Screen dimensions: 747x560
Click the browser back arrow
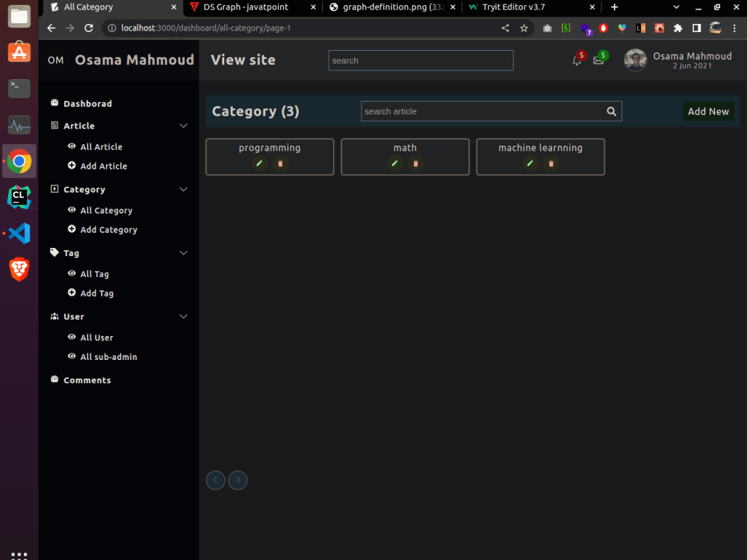pos(51,28)
